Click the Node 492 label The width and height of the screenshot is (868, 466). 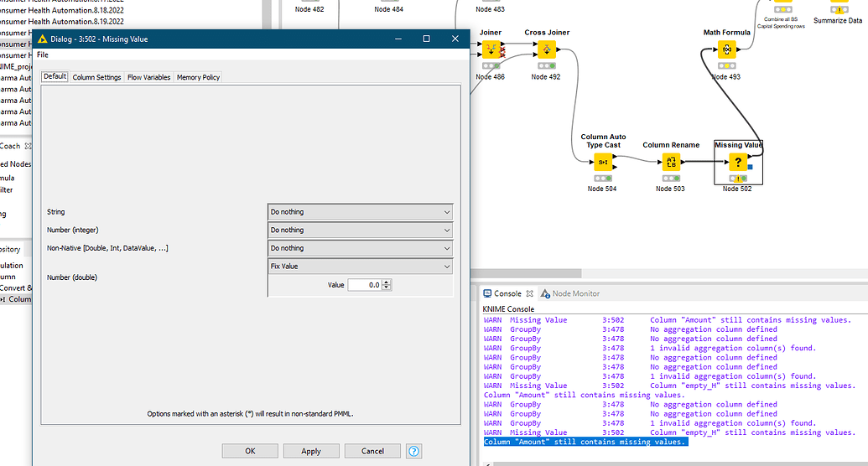546,77
